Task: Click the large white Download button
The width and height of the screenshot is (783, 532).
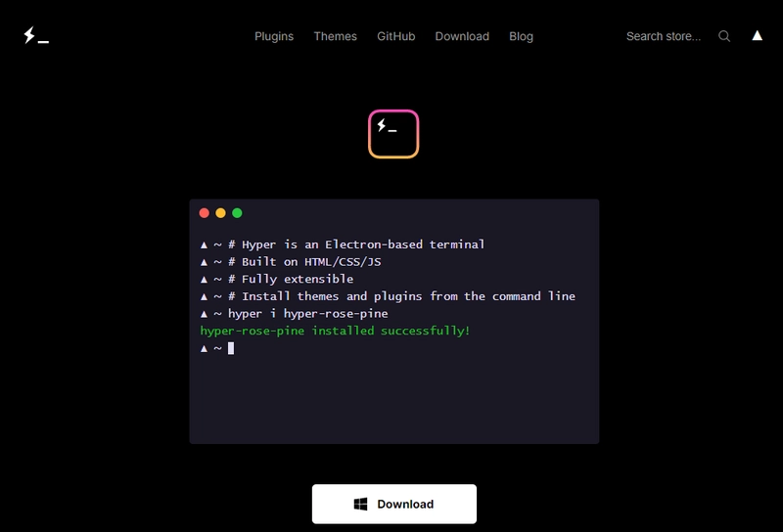Action: (394, 504)
